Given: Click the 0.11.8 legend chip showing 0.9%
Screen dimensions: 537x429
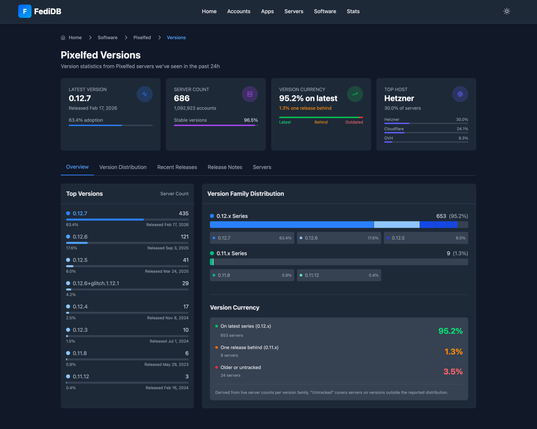Looking at the screenshot, I should 252,275.
